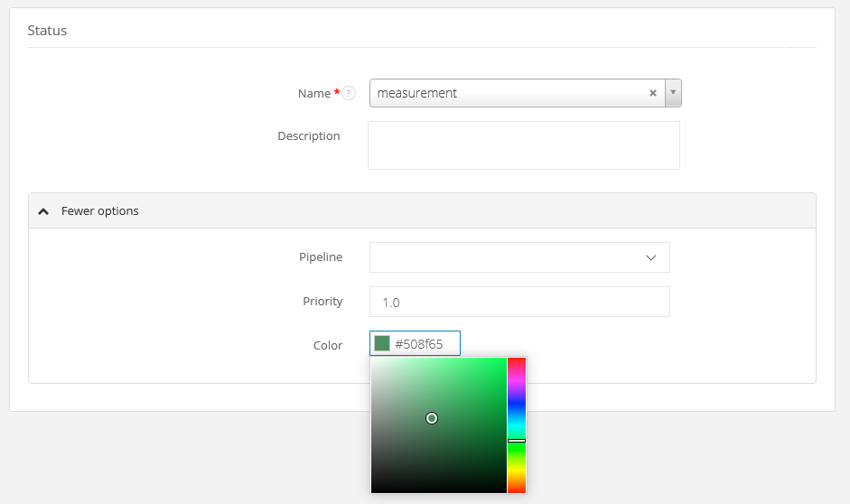Click the Priority field showing 1.0

[519, 303]
